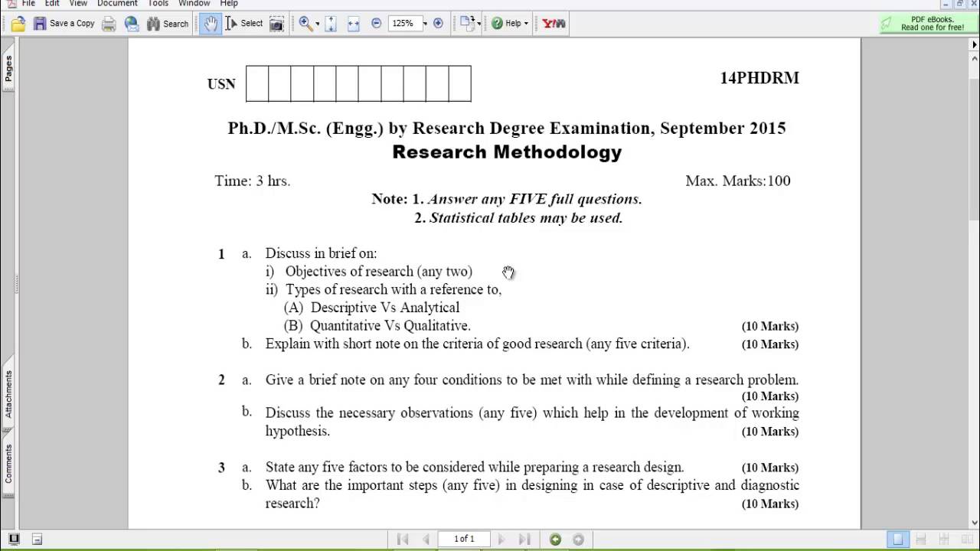
Task: Click the right-edge toolbar expand arrow
Action: pos(974,44)
